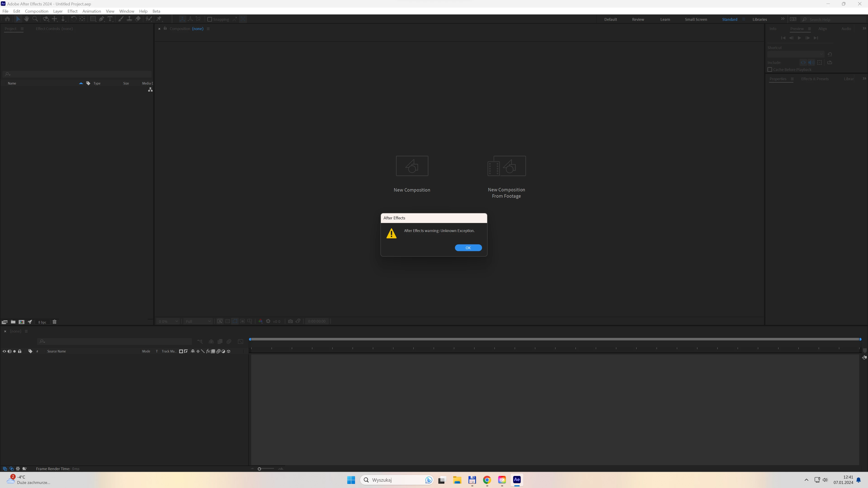Select the Clone Stamp tool

pyautogui.click(x=129, y=19)
